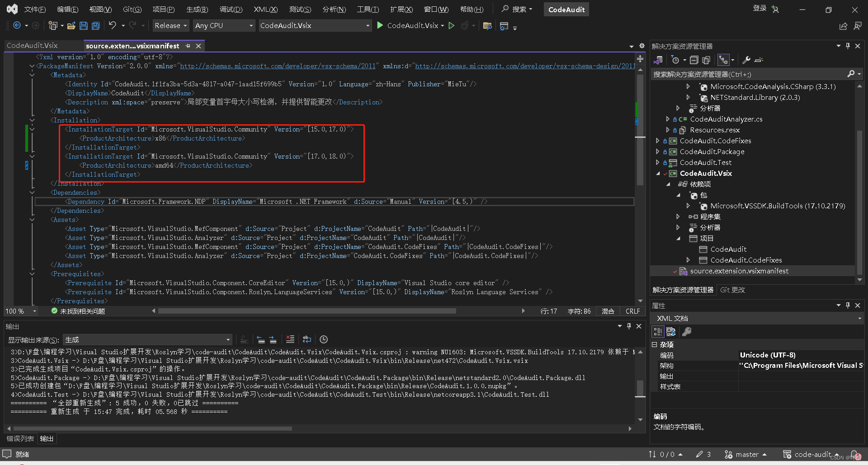Switch to the Git 更改 tab
The width and height of the screenshot is (868, 465).
coord(732,290)
